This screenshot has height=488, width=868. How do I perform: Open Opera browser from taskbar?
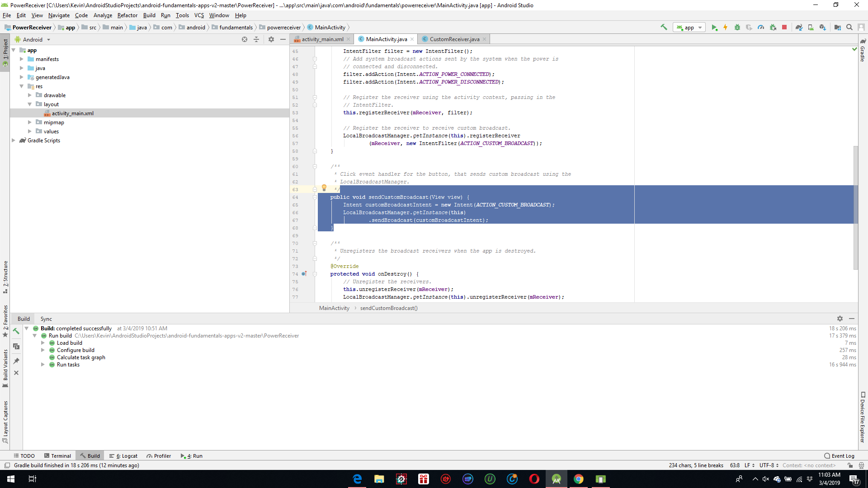tap(534, 479)
